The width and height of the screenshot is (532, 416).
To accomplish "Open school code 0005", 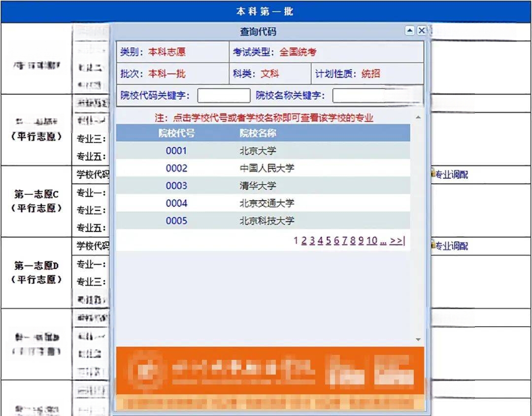I will click(176, 221).
